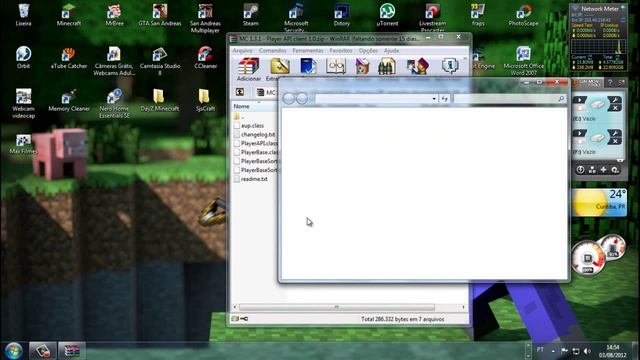640x360 pixels.
Task: Open the aTube Catcher desktop shortcut
Action: tap(69, 58)
